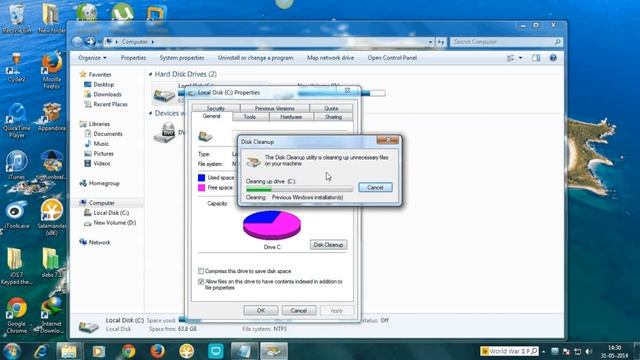Launch Mozilla Firefox from the desktop

[51, 69]
